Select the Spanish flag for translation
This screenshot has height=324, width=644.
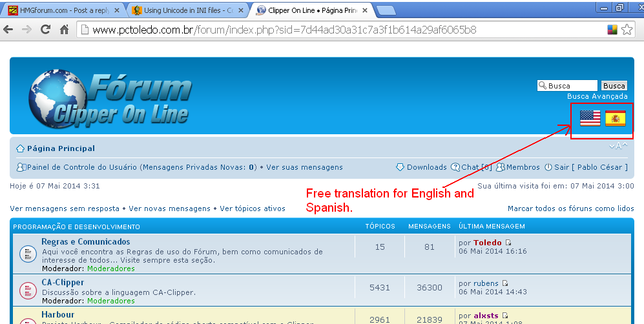click(x=615, y=118)
